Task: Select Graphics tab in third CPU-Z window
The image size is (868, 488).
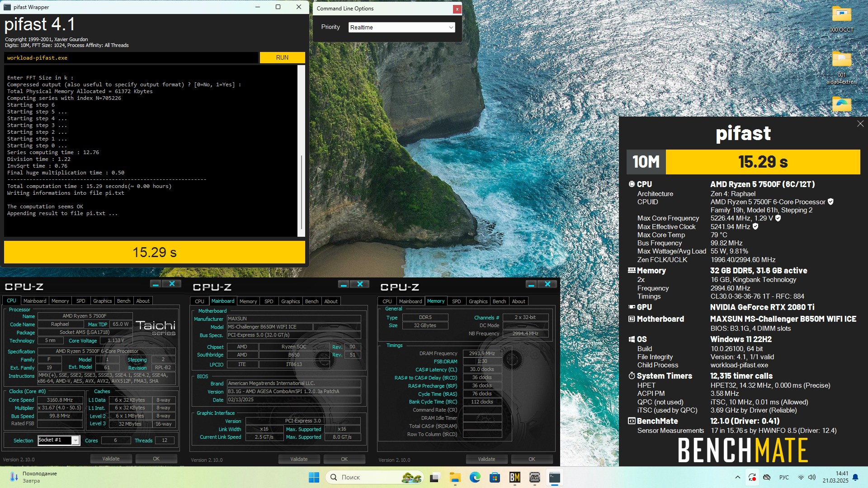Action: coord(478,301)
